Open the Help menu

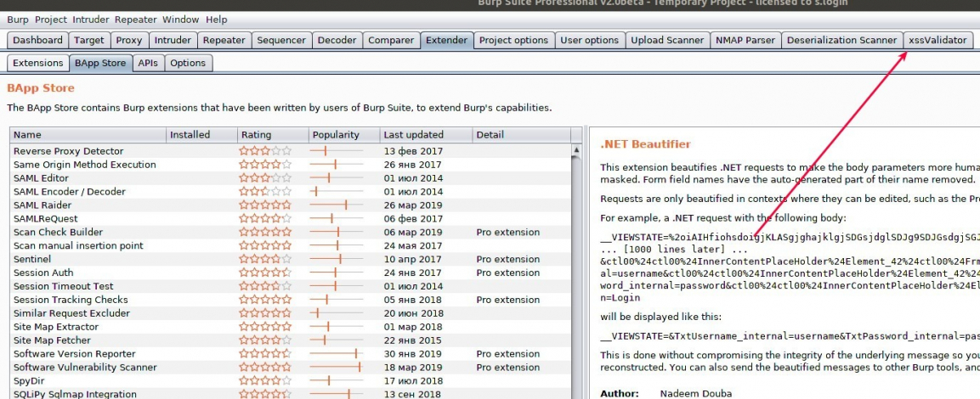coord(216,20)
